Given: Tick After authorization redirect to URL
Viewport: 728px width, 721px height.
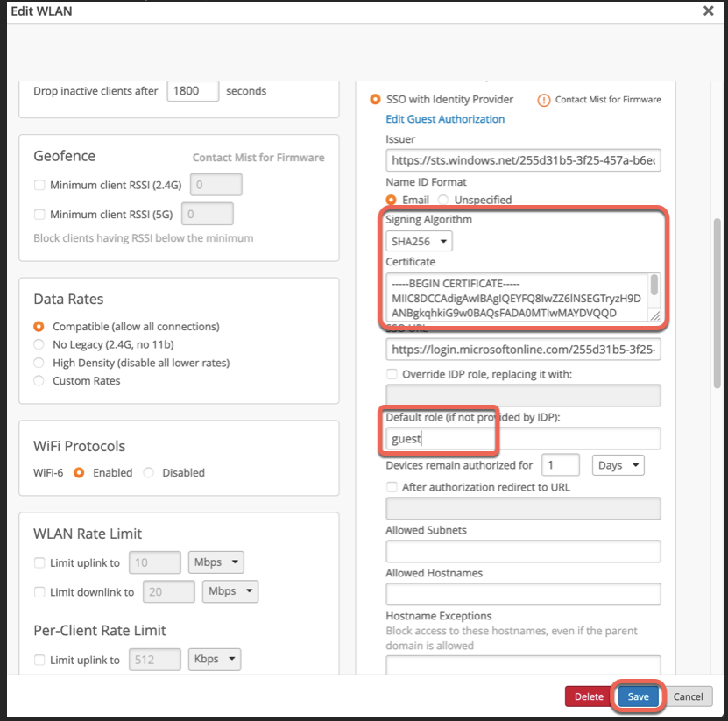Looking at the screenshot, I should [392, 487].
